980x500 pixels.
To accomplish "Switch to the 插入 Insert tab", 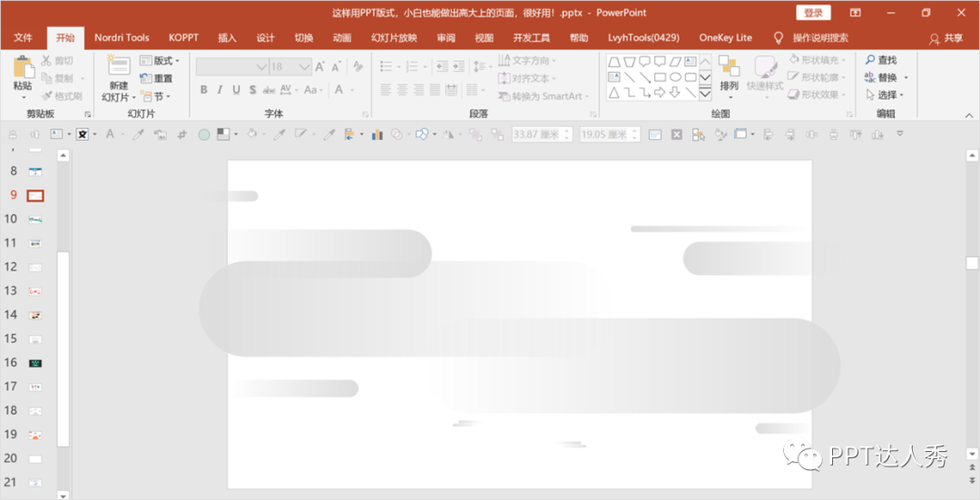I will tap(227, 37).
